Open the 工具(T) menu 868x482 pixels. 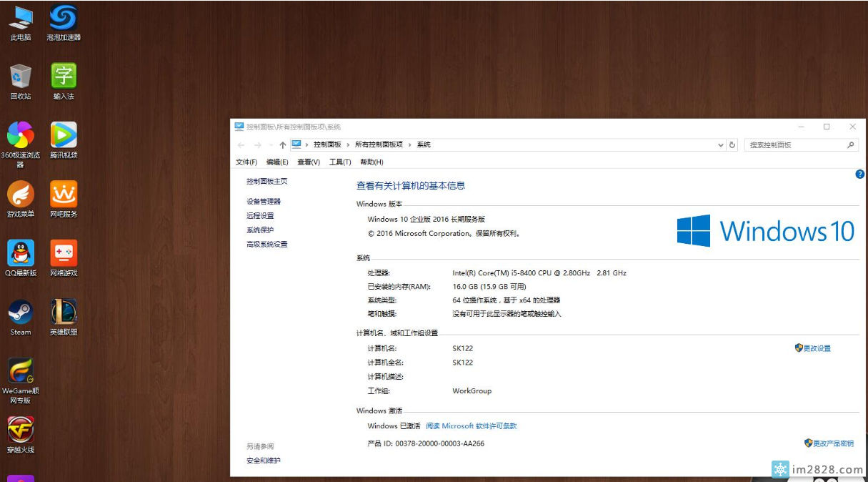[x=340, y=162]
